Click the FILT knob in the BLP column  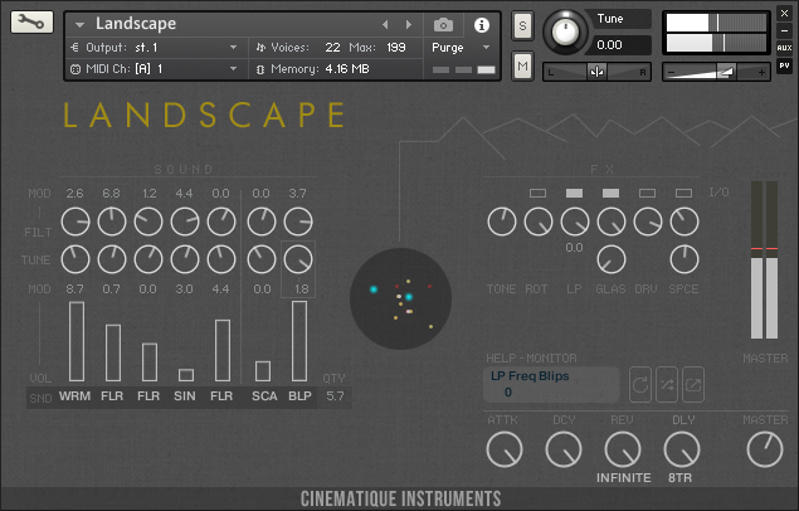tap(298, 222)
